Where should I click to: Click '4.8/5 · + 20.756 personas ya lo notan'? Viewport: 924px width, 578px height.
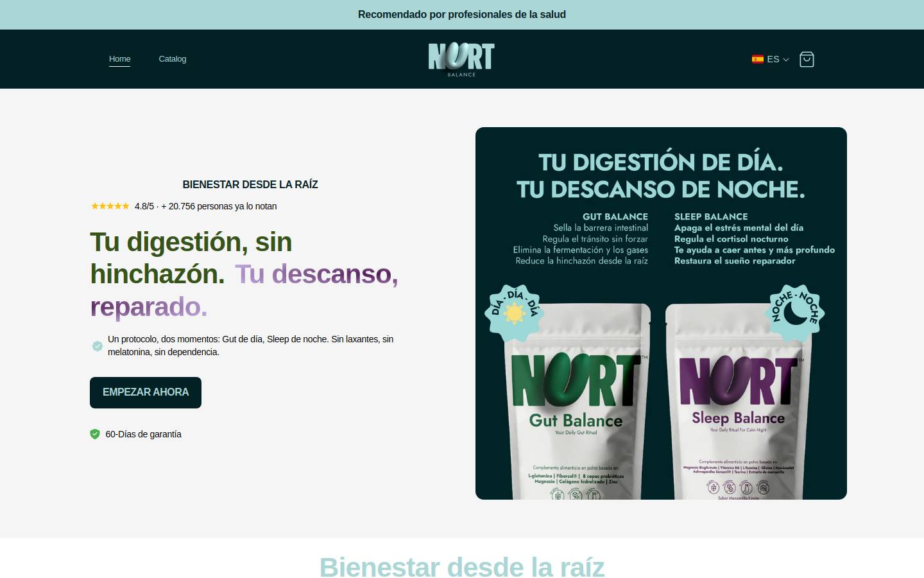206,206
